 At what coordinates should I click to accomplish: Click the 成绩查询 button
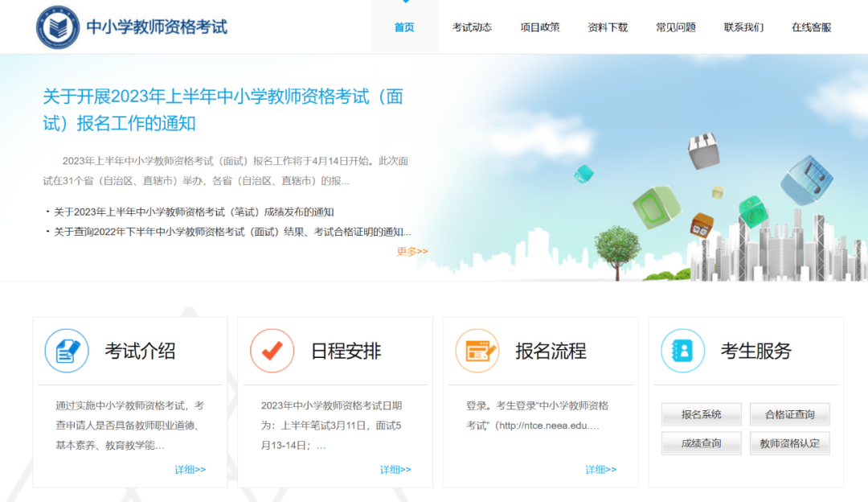(701, 443)
